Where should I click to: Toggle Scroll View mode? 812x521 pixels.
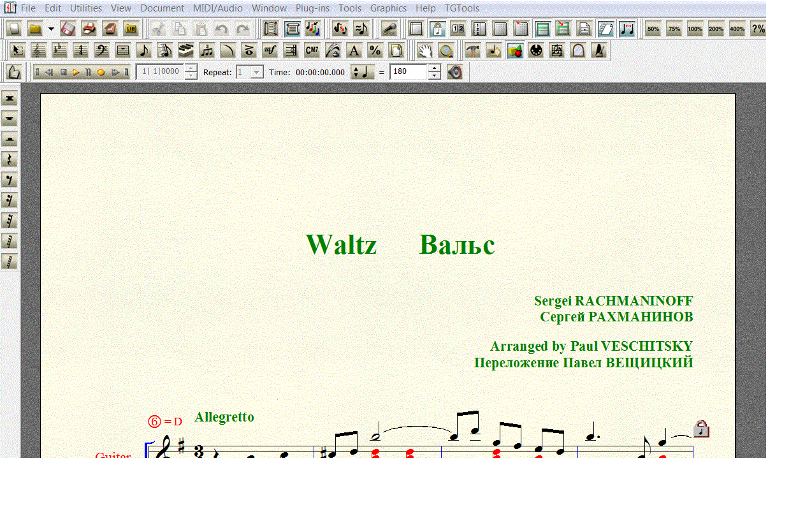click(272, 29)
